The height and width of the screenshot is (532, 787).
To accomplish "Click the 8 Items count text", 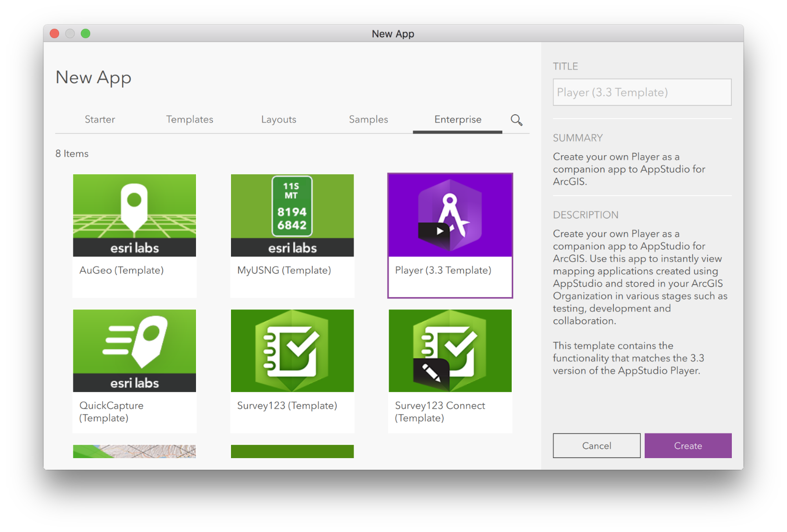I will (72, 154).
